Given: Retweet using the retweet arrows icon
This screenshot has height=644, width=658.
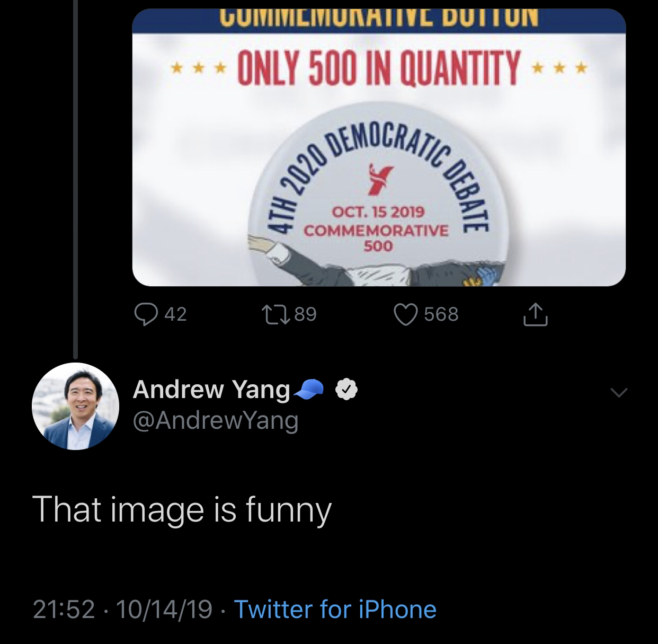Looking at the screenshot, I should pos(276,314).
